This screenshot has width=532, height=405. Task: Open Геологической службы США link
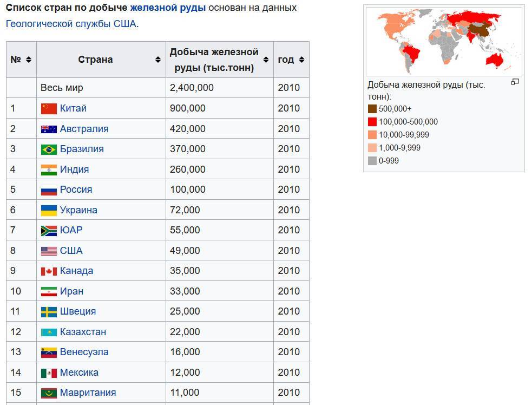pos(71,24)
